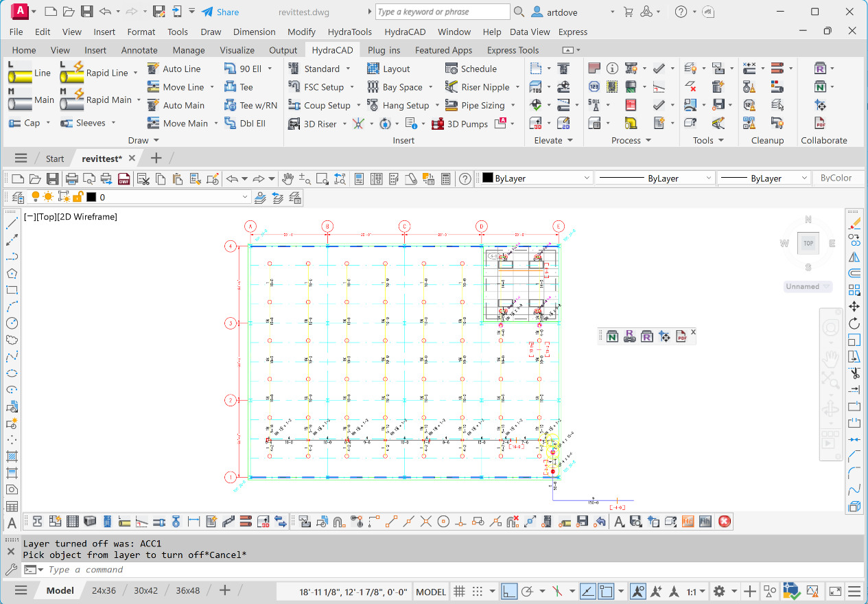Expand the Draw panel
The height and width of the screenshot is (604, 868).
click(x=143, y=141)
